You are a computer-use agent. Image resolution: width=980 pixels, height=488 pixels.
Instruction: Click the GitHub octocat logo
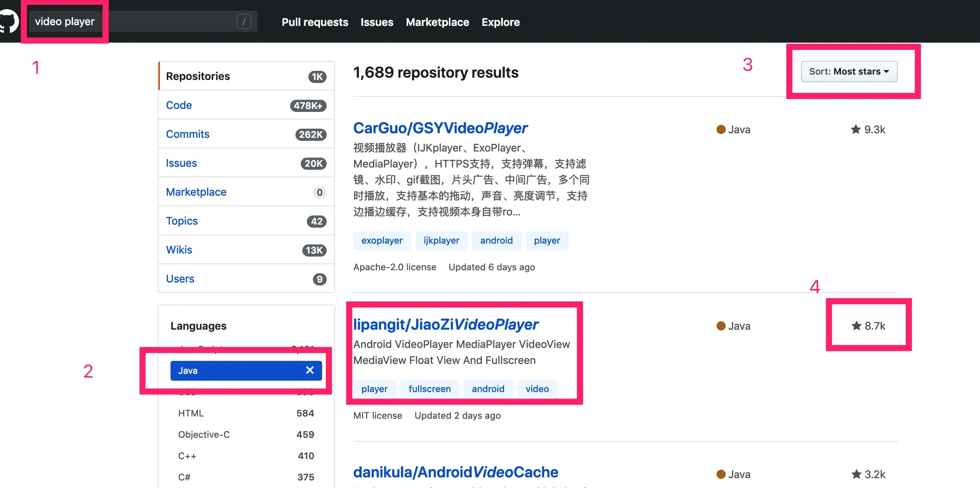(8, 22)
